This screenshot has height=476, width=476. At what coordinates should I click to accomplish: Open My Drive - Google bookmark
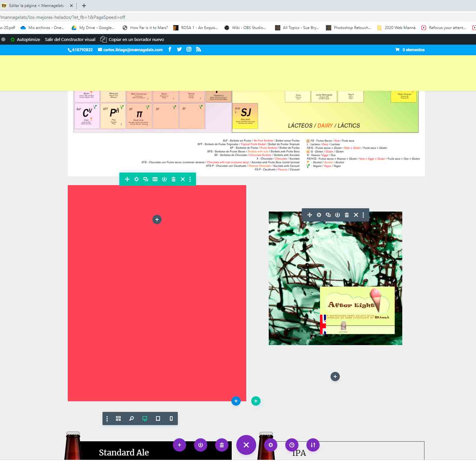click(93, 28)
